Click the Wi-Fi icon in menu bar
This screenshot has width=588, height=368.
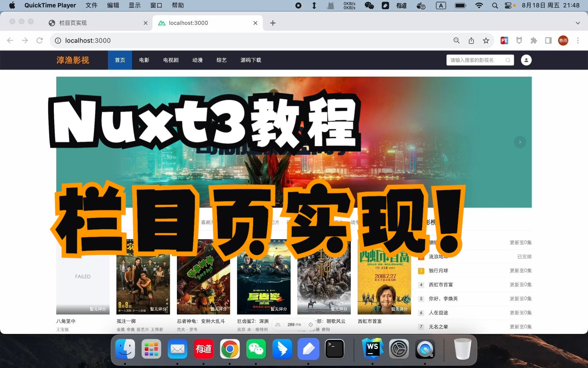pyautogui.click(x=479, y=5)
